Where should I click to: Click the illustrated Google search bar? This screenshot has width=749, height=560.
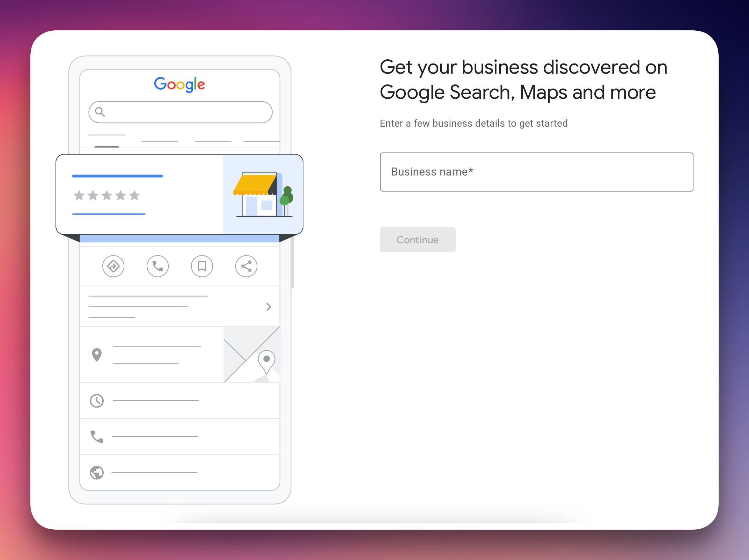coord(181,112)
